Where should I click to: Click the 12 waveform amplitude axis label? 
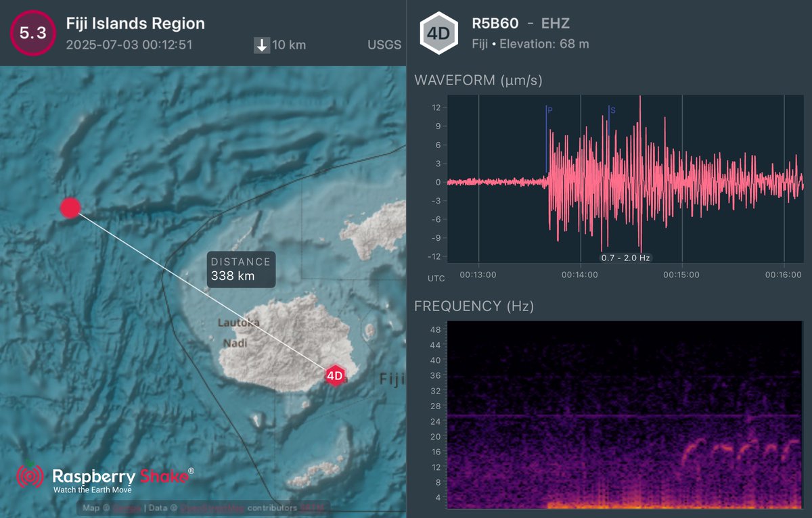click(x=436, y=108)
